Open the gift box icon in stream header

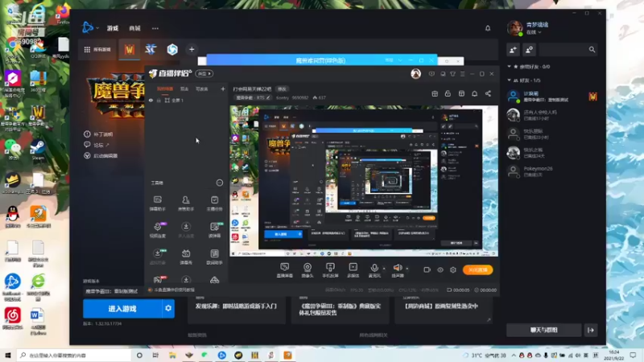435,93
